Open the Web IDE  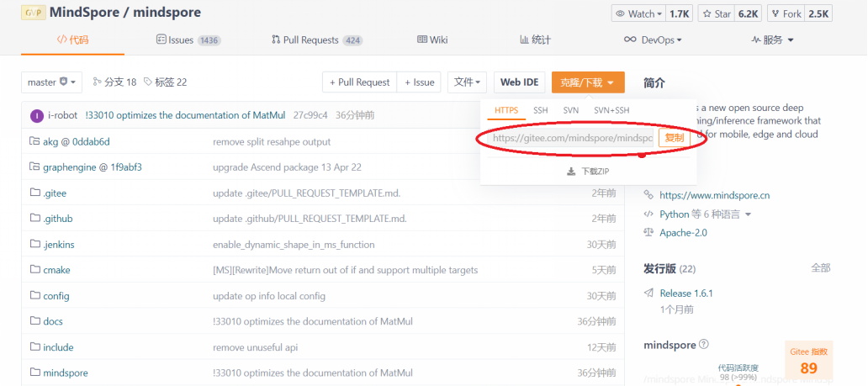tap(519, 82)
